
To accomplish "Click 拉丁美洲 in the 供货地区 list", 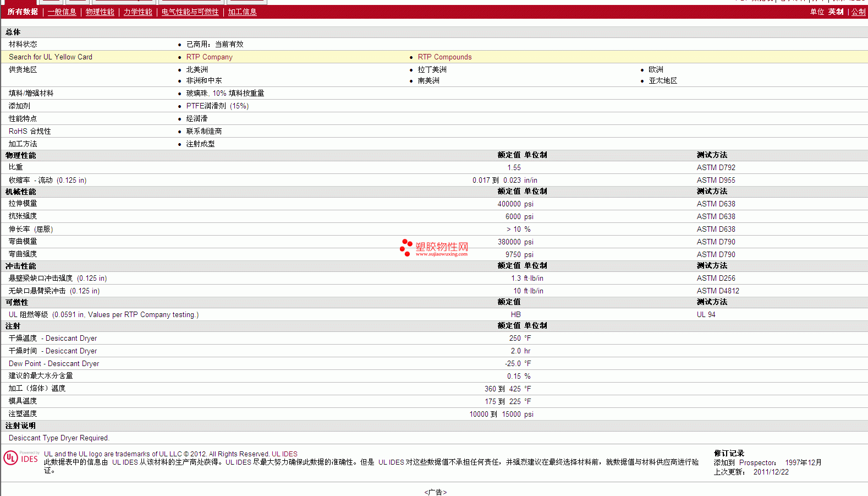I will [432, 69].
